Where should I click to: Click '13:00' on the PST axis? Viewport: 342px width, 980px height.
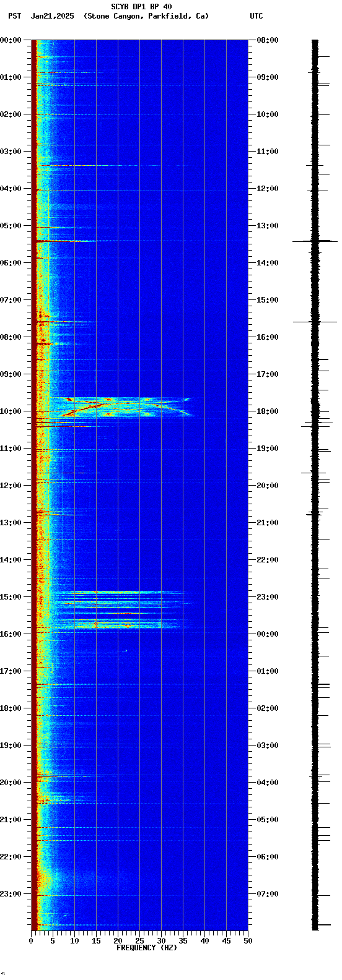click(x=11, y=523)
